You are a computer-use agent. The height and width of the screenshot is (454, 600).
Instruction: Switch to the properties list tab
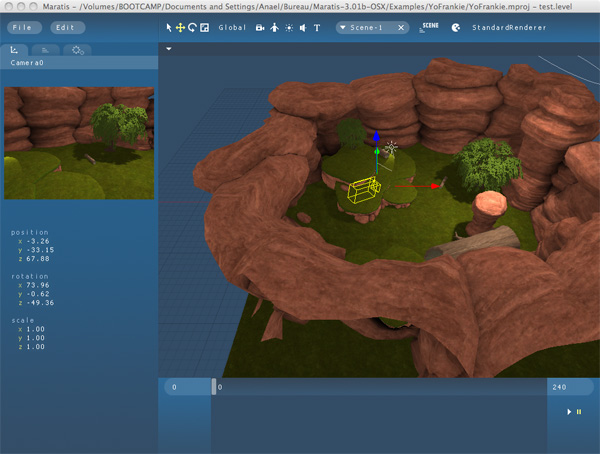tap(45, 50)
